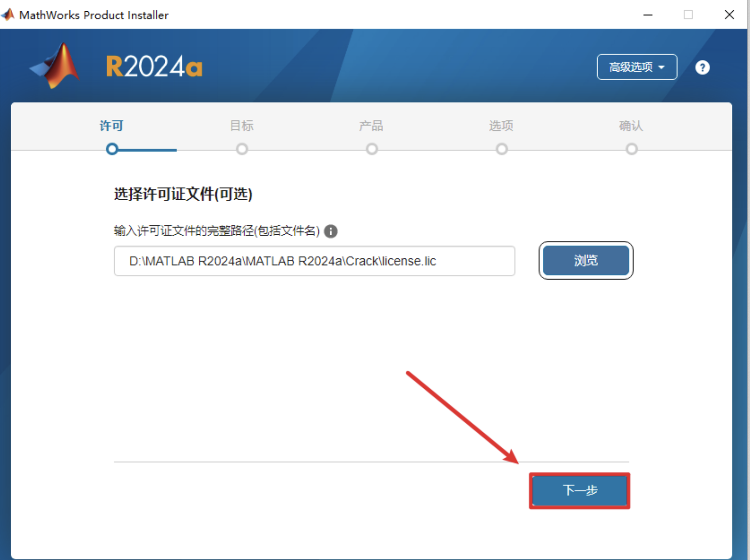Click the 浏览 browse button
The image size is (750, 560).
pos(586,261)
